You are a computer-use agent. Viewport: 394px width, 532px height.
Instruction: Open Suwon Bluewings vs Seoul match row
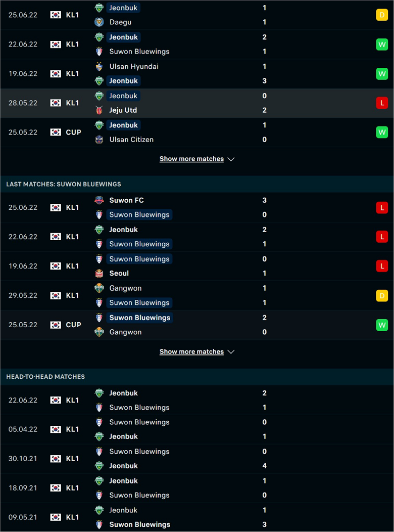pyautogui.click(x=197, y=266)
